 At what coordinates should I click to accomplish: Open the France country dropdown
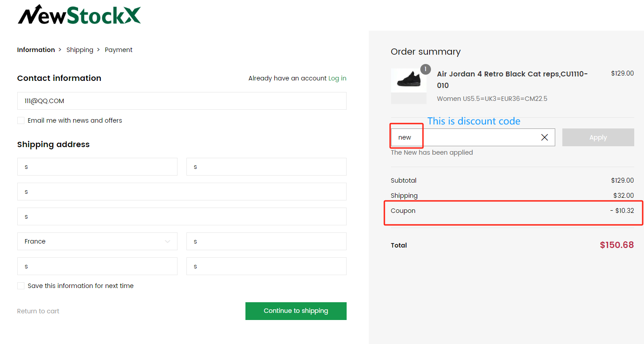pos(97,241)
